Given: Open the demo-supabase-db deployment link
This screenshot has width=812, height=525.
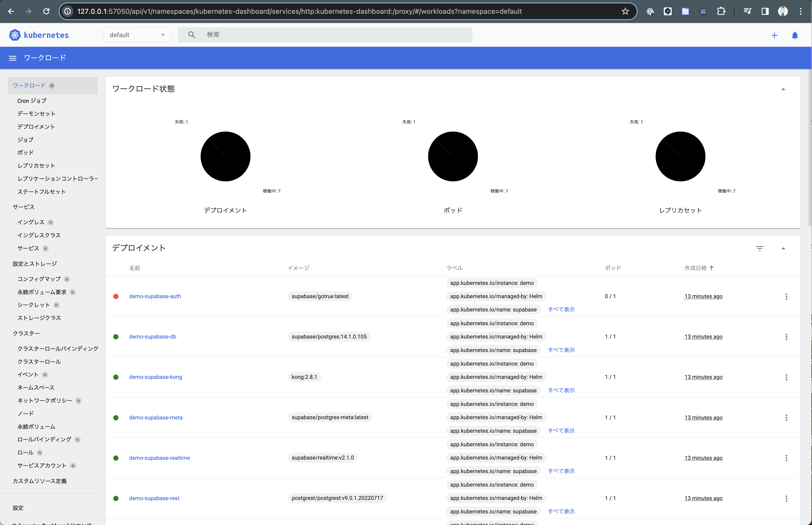Looking at the screenshot, I should click(152, 337).
